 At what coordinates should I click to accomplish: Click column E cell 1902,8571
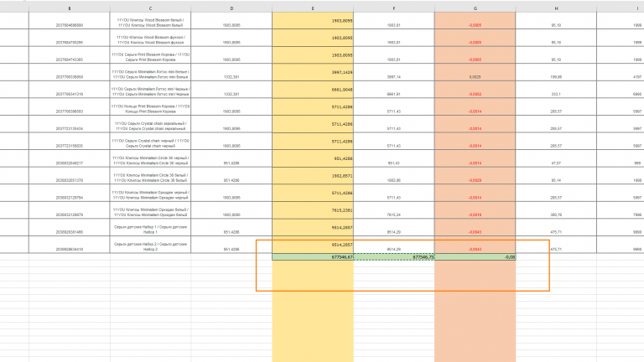[313, 176]
